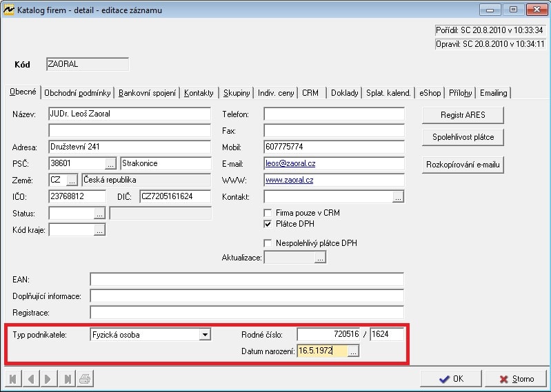Open the www.zaoral.cz website link
This screenshot has height=392, width=551.
(289, 180)
